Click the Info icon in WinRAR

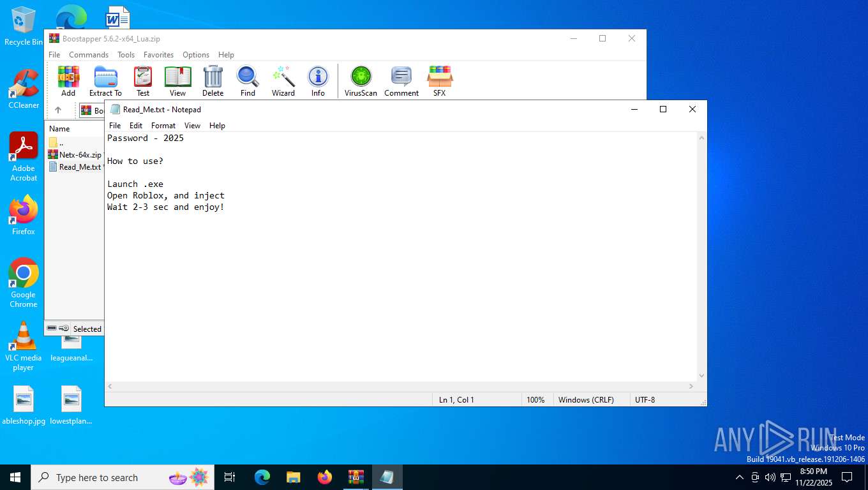point(318,81)
